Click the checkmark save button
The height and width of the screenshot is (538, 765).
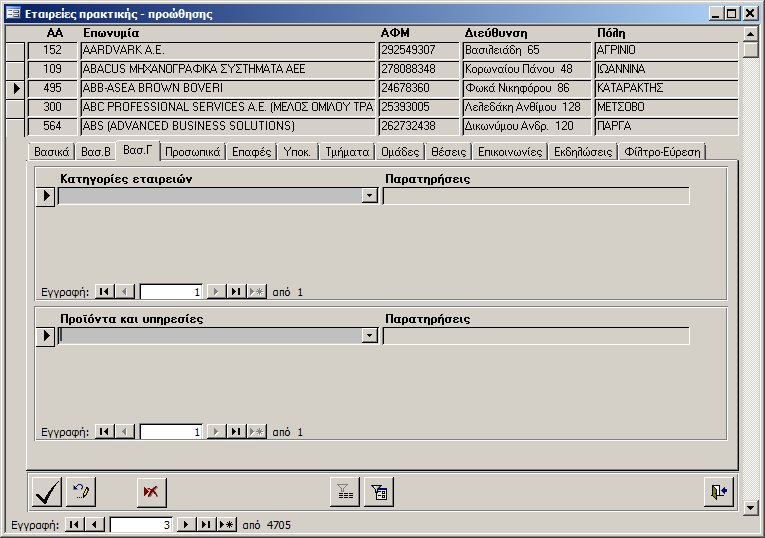[x=47, y=492]
